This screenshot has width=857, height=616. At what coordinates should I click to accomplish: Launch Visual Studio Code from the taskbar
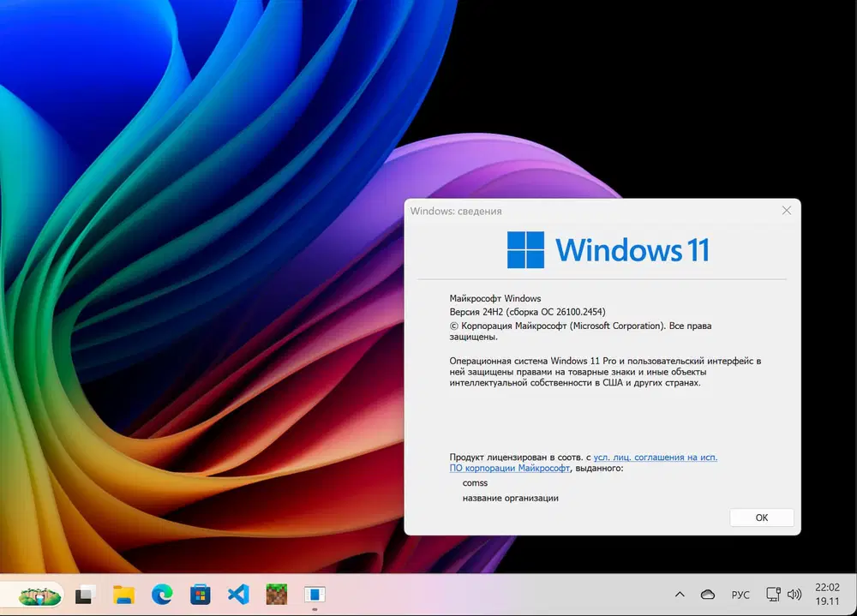[237, 594]
